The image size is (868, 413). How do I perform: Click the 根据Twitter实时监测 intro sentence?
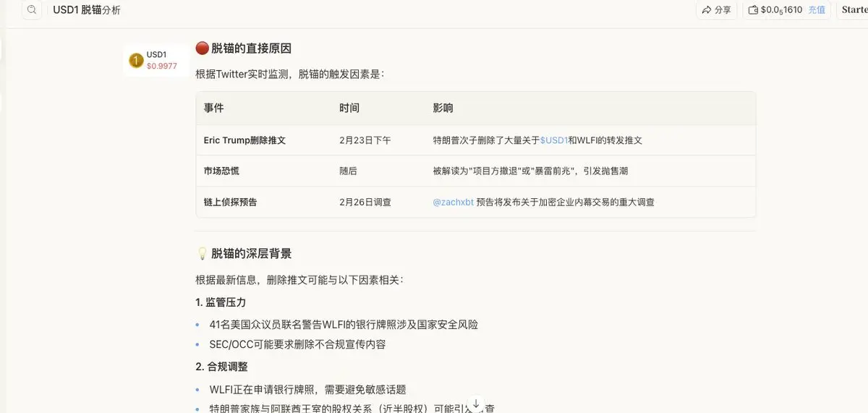click(290, 74)
